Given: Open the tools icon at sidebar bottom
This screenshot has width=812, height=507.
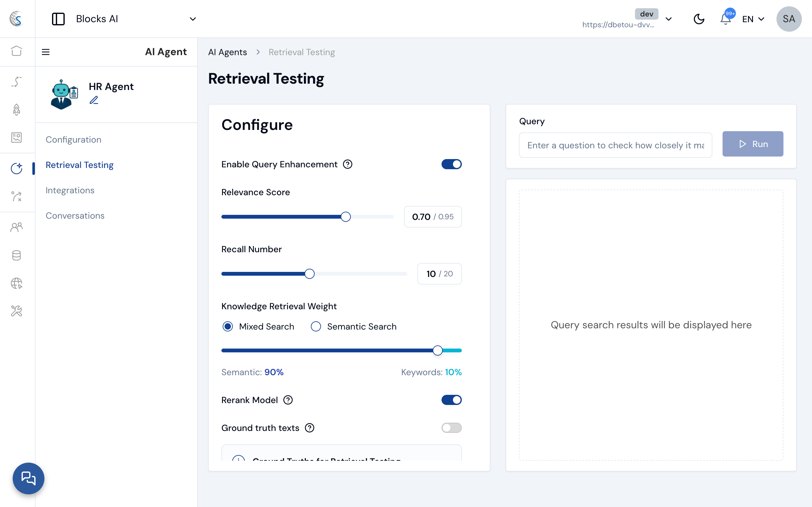Looking at the screenshot, I should [16, 311].
